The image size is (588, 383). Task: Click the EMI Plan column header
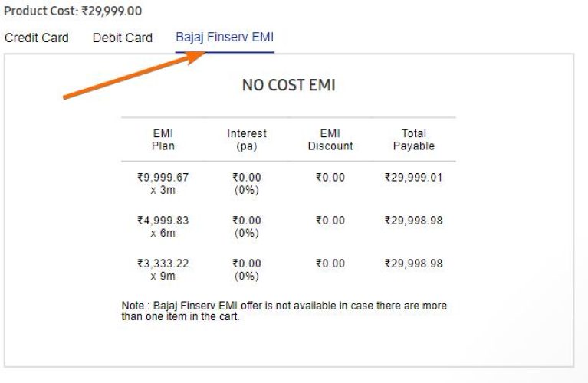163,139
